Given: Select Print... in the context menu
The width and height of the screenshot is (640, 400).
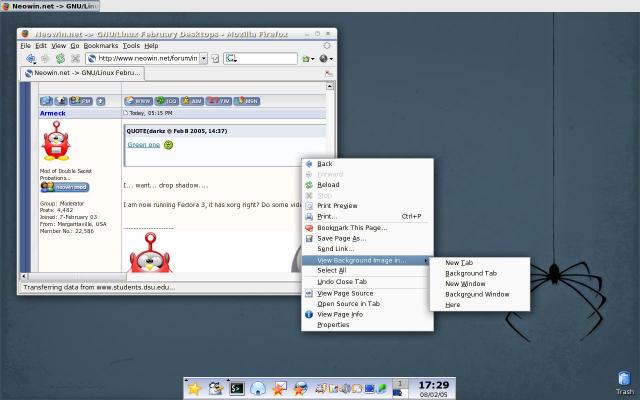Looking at the screenshot, I should point(367,216).
